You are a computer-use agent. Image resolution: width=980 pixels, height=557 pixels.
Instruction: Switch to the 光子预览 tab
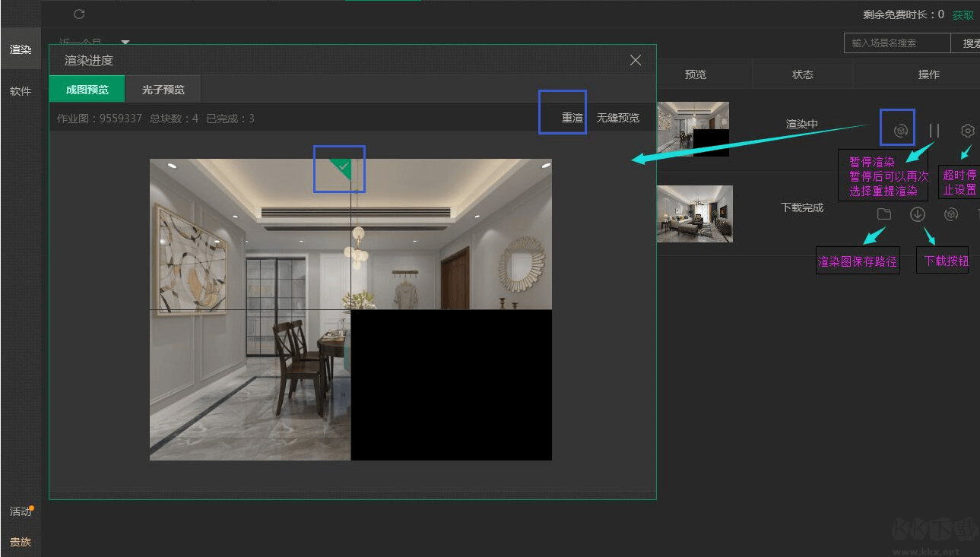[x=163, y=90]
